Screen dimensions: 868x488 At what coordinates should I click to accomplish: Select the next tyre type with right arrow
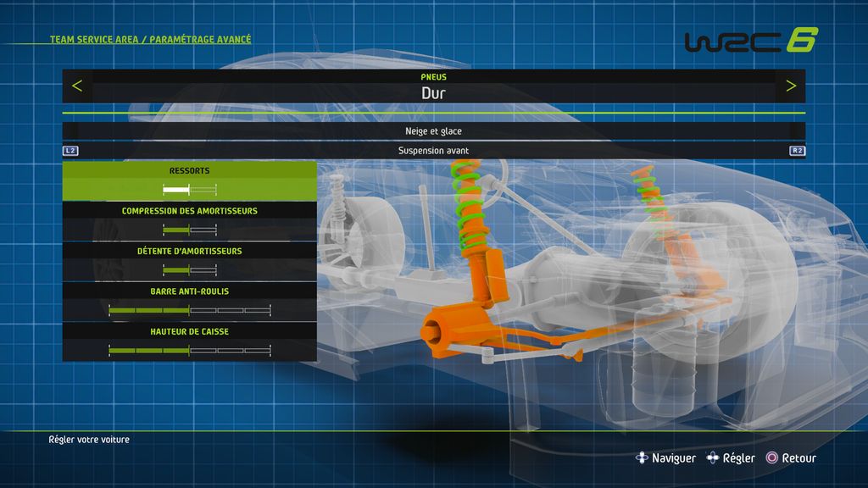(791, 86)
